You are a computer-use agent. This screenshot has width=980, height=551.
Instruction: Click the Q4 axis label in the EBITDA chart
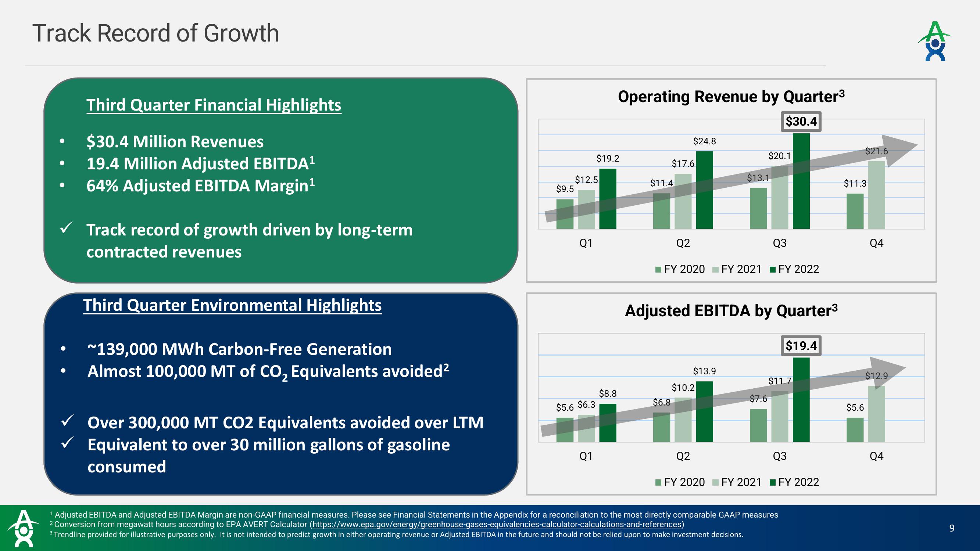pyautogui.click(x=876, y=456)
